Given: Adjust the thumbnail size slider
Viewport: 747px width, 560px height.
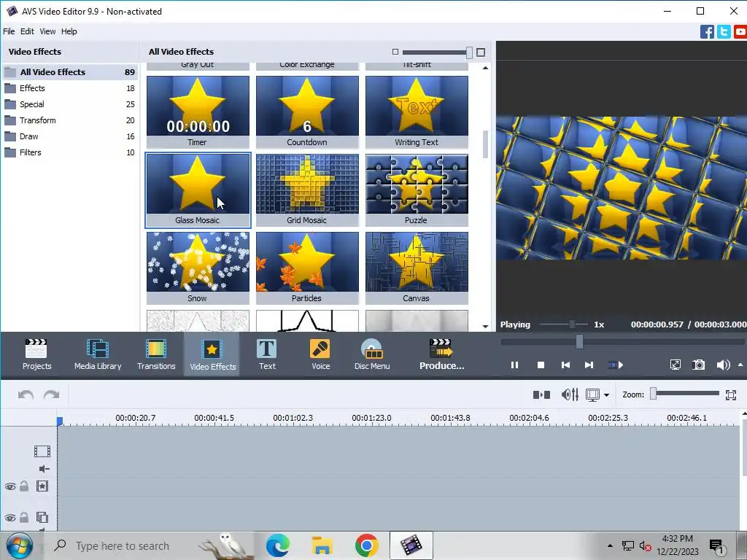Looking at the screenshot, I should (x=469, y=52).
